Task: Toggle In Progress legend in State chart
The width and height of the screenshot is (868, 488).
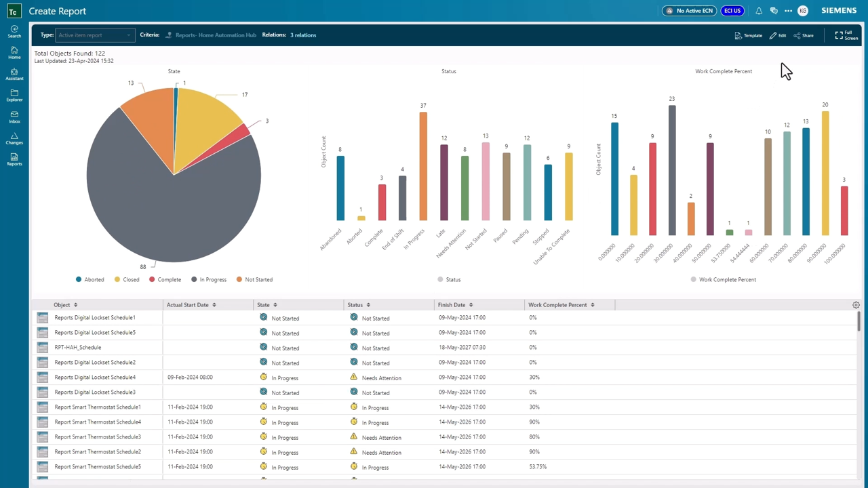Action: click(x=209, y=279)
